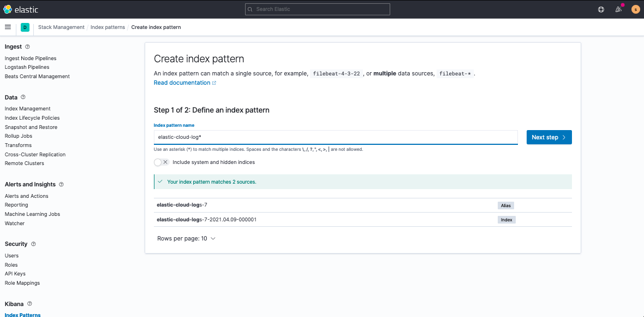The width and height of the screenshot is (644, 317).
Task: Open Machine Learning Jobs
Action: [32, 214]
